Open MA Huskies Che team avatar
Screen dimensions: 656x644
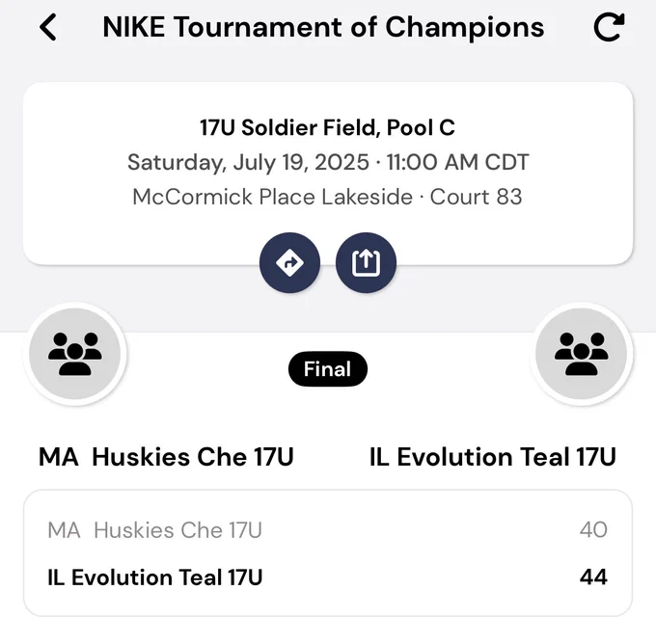(x=75, y=354)
